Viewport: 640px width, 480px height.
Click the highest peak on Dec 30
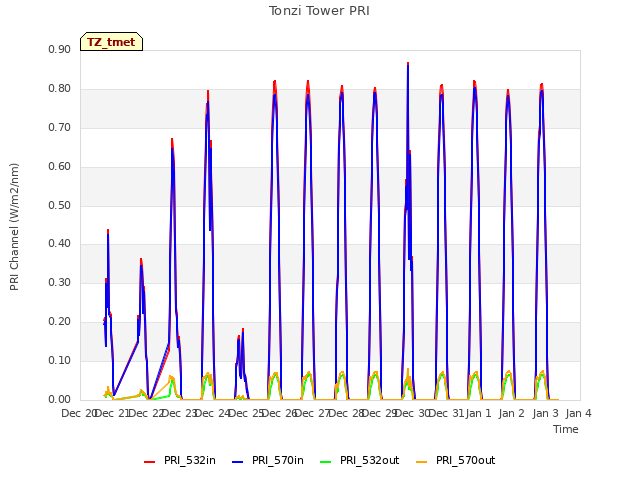click(x=408, y=64)
